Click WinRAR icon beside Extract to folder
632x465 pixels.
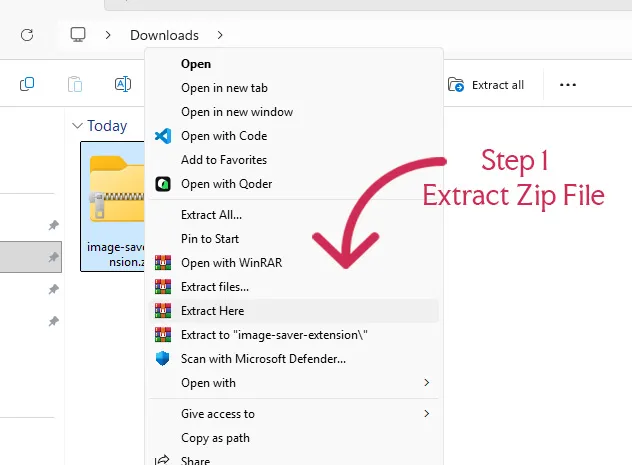[x=163, y=335]
